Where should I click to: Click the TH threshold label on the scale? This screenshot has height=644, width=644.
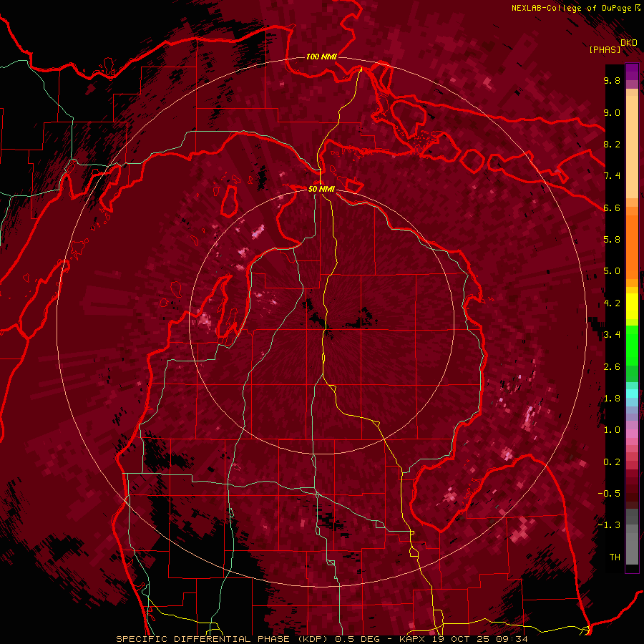coord(615,557)
